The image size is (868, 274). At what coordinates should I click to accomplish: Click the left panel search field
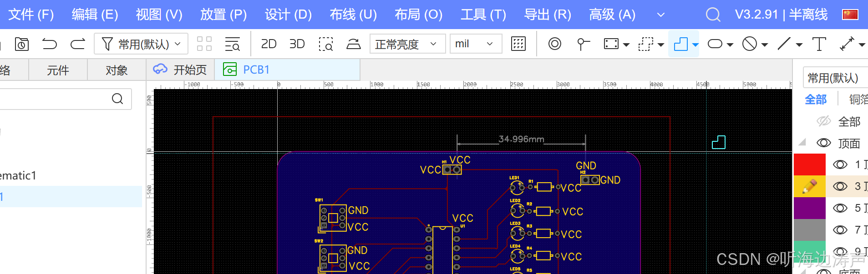[66, 99]
